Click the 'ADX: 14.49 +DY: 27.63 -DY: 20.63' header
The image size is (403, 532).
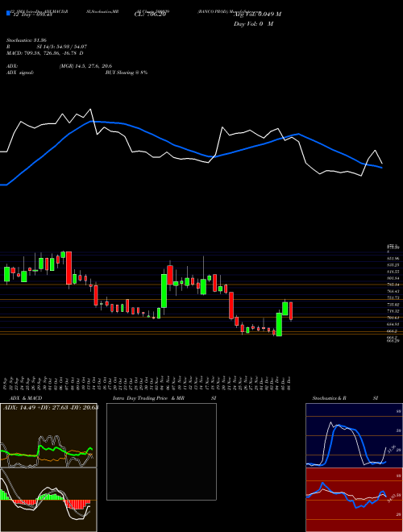pyautogui.click(x=51, y=407)
